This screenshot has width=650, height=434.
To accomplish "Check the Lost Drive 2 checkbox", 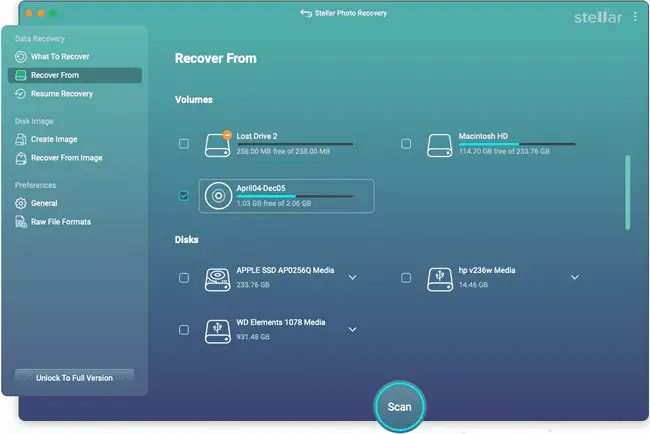I will click(184, 143).
